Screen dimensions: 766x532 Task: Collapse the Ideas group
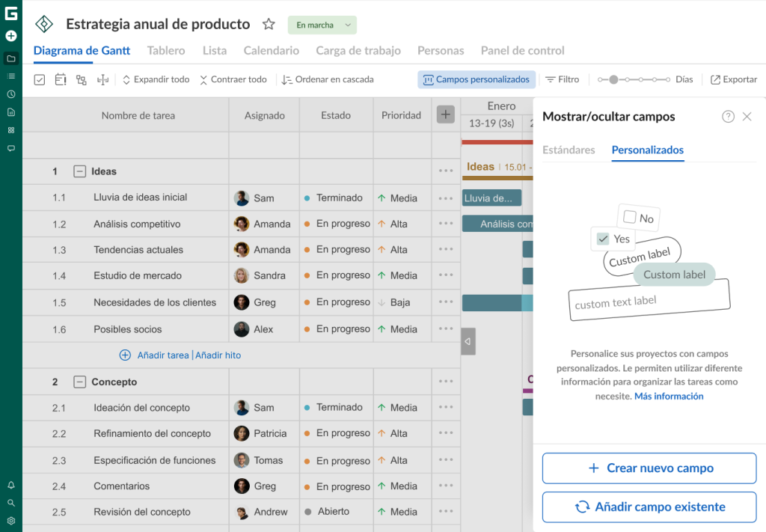79,171
